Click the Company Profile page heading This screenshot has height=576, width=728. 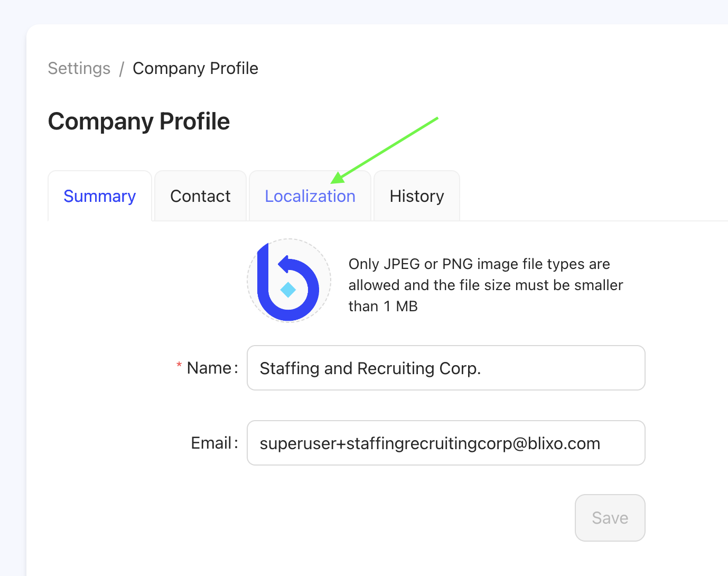point(139,122)
